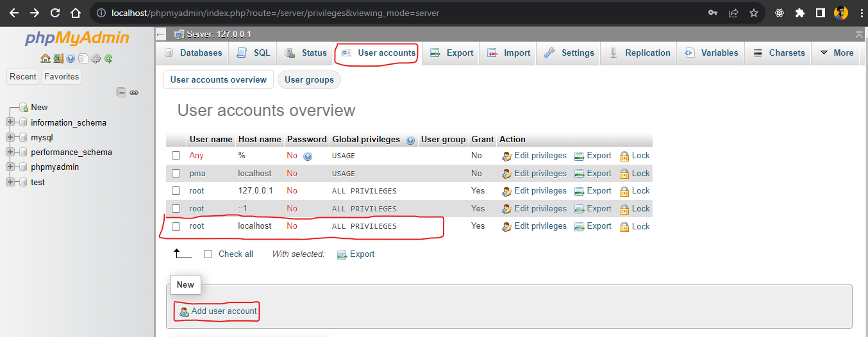Toggle link with main panel chain icon

tap(134, 92)
